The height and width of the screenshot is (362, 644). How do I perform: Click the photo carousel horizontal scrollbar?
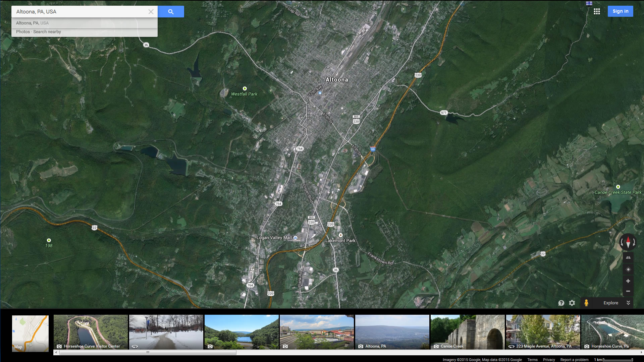pyautogui.click(x=148, y=353)
